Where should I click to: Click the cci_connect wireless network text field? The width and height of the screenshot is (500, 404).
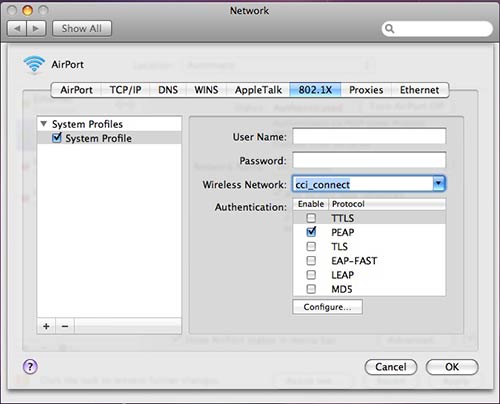[x=363, y=184]
